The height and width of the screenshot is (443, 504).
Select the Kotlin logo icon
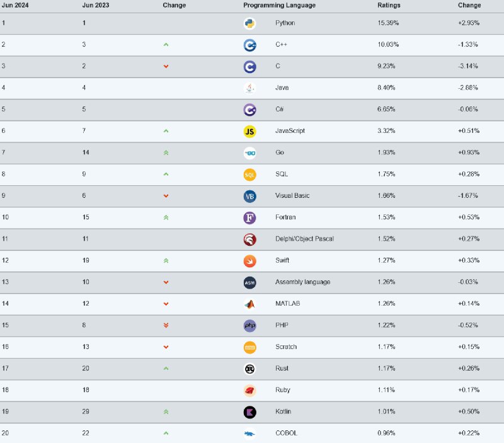pyautogui.click(x=249, y=412)
